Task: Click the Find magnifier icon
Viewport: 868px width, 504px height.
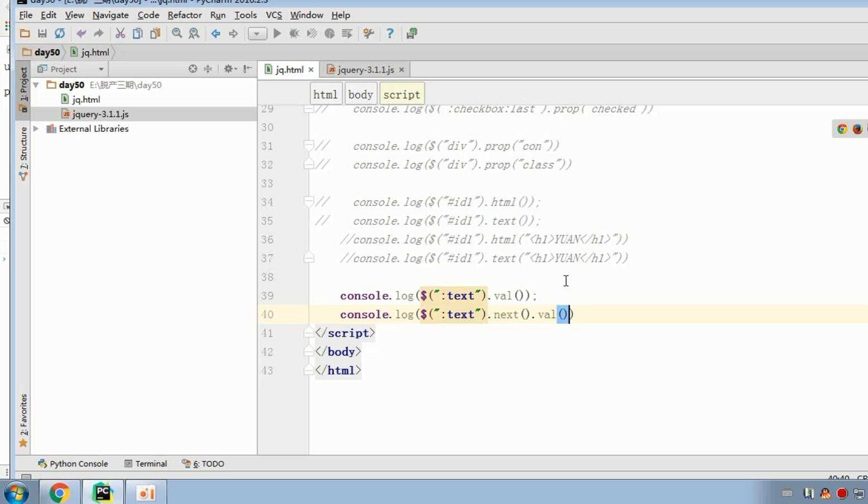Action: tap(177, 33)
